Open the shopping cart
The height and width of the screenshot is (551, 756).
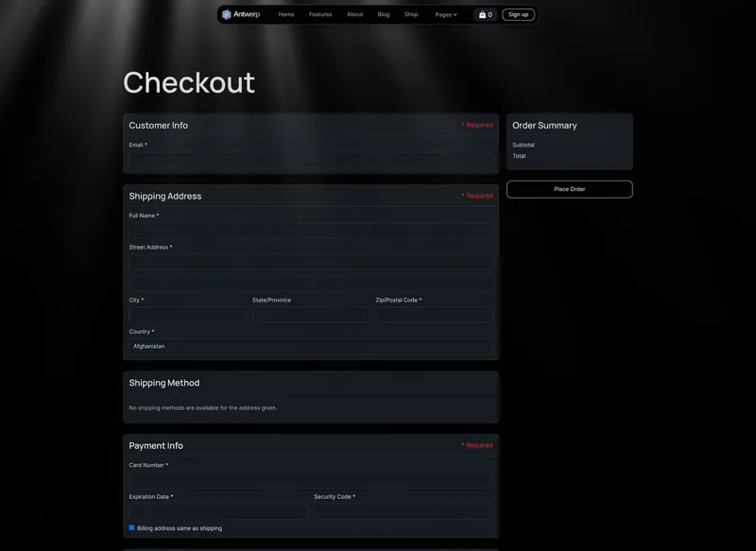[x=484, y=14]
